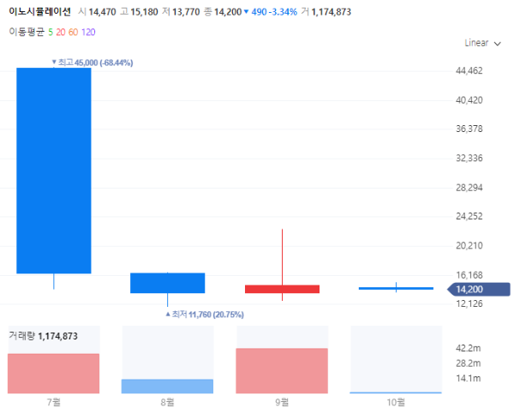Select the 10월 candlestick

coord(396,288)
